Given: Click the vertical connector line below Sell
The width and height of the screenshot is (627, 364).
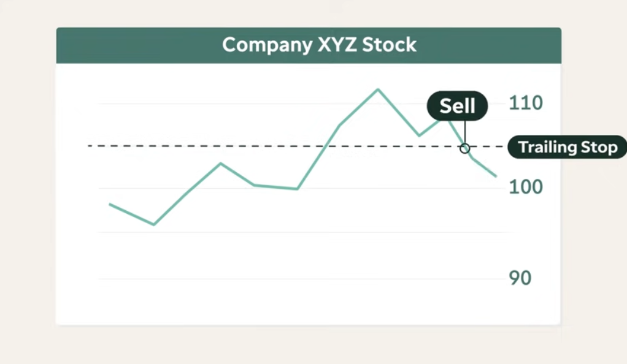Looking at the screenshot, I should 464,132.
